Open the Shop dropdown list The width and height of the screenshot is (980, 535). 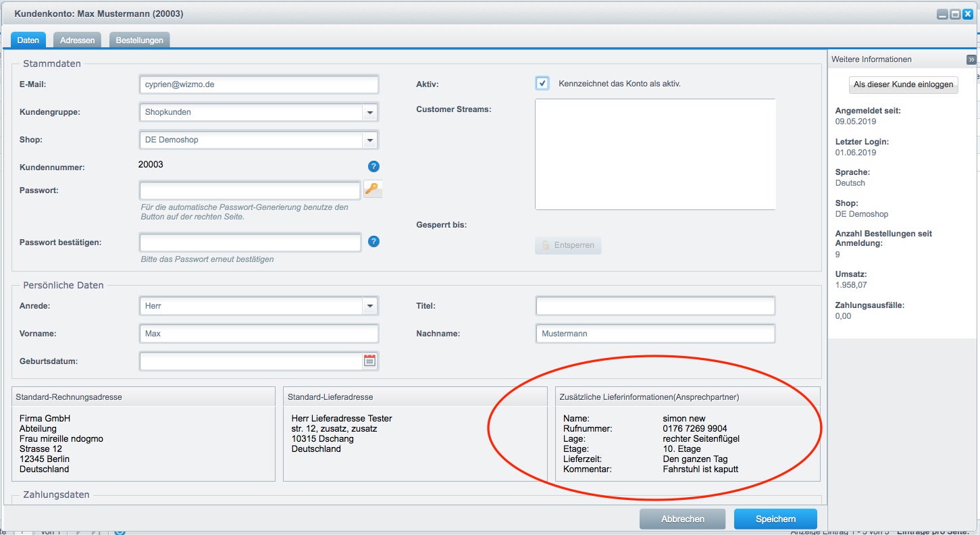click(370, 140)
